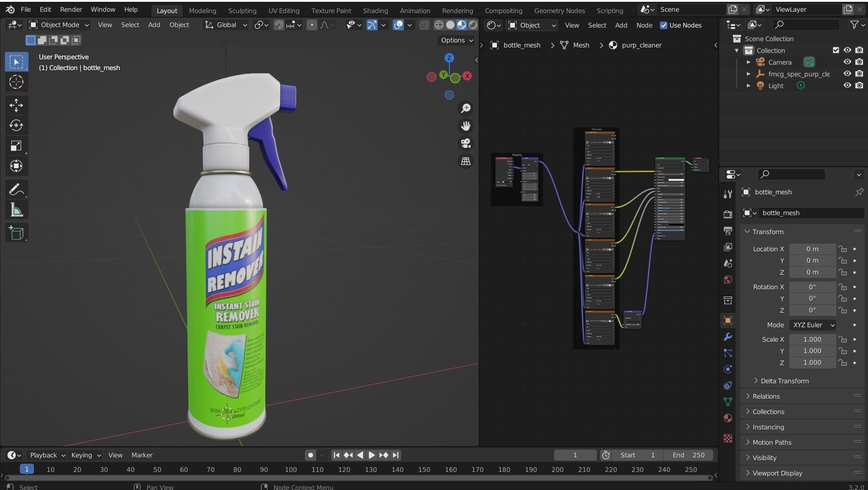Open the Output properties tab
Image resolution: width=868 pixels, height=490 pixels.
[728, 231]
